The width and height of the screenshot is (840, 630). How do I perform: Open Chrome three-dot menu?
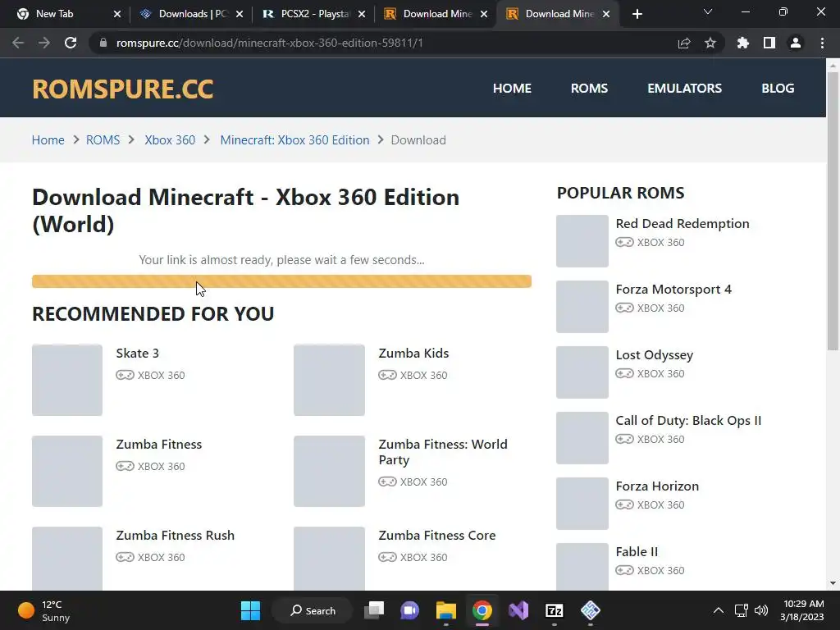click(x=822, y=43)
